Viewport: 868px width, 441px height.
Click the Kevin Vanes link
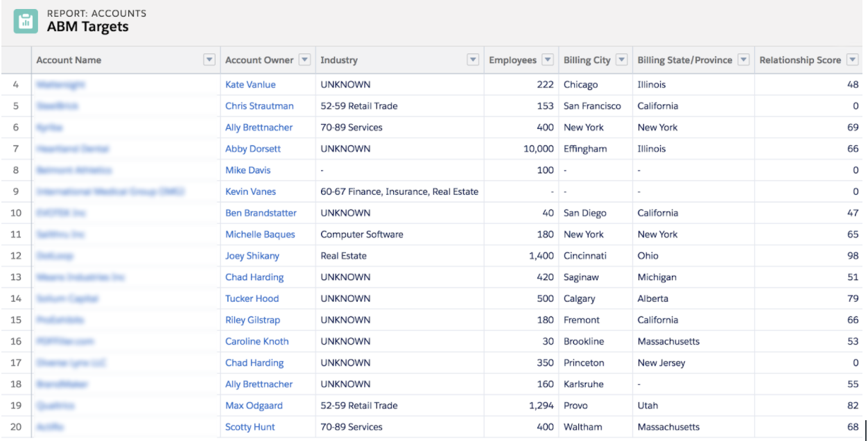(x=250, y=192)
